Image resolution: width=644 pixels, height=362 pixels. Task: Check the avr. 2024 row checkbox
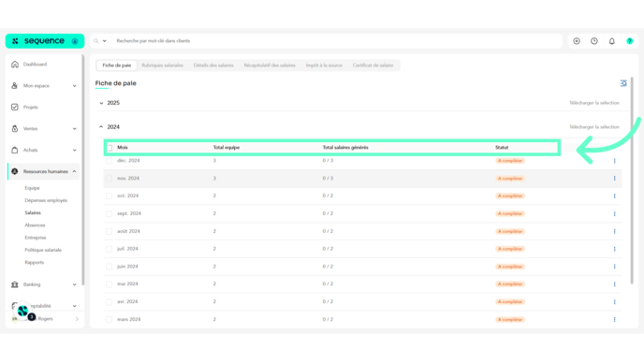pyautogui.click(x=109, y=301)
